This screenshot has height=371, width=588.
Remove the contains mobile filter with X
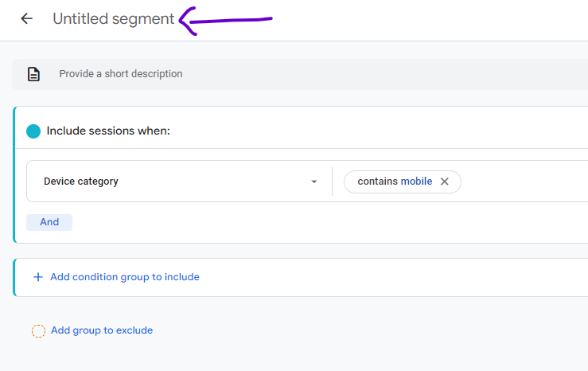tap(444, 182)
